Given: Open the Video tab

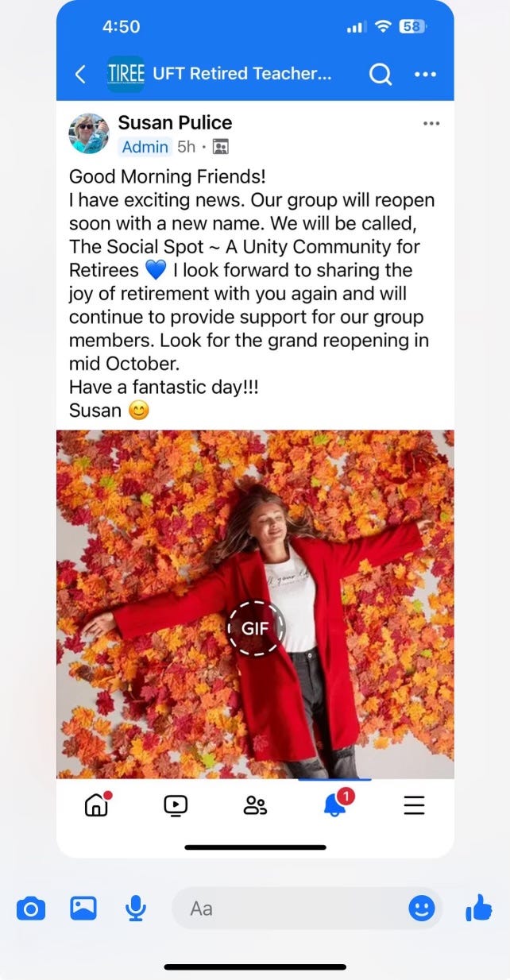Looking at the screenshot, I should click(x=176, y=805).
